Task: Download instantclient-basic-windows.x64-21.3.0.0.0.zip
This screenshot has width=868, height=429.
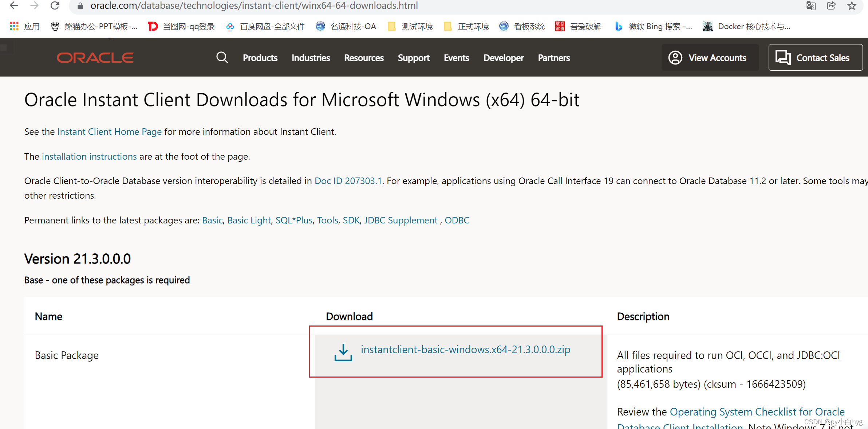Action: tap(465, 350)
